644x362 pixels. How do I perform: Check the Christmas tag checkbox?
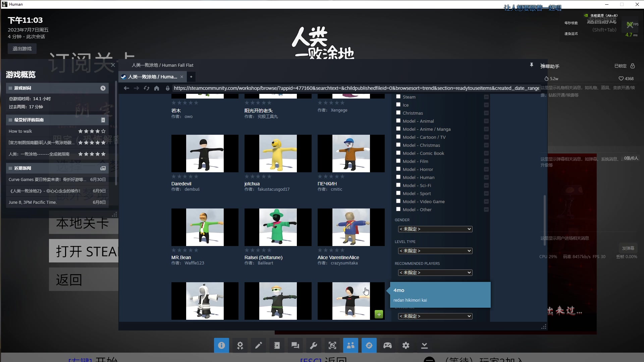pos(398,113)
